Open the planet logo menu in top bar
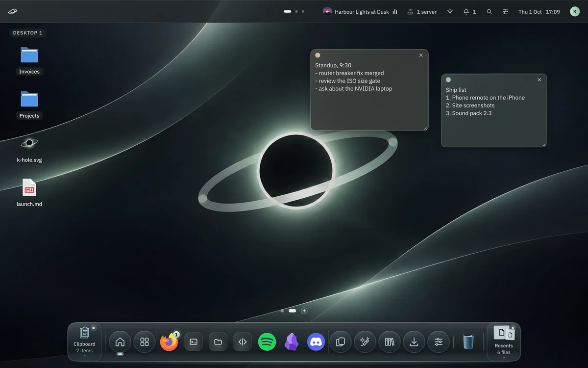 13,12
